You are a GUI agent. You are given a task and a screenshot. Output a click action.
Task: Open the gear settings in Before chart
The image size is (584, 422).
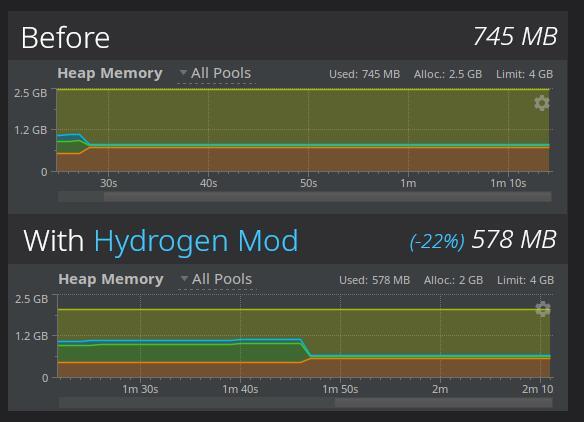[x=542, y=103]
